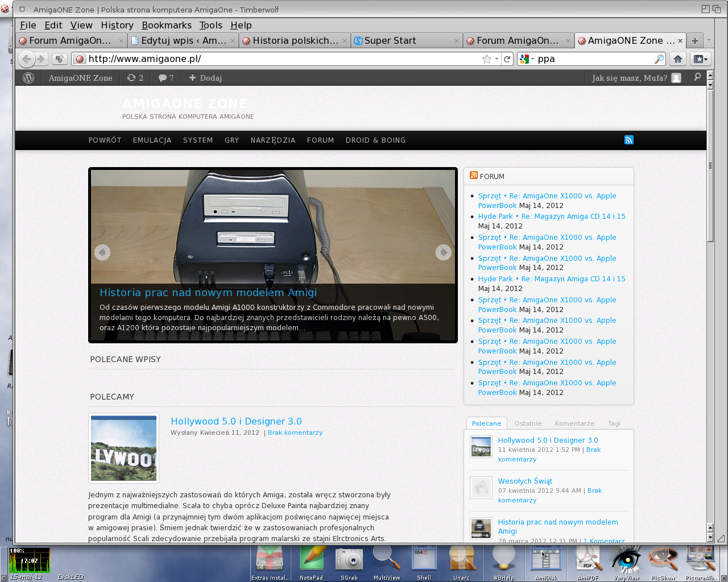Launch Extras Installer from the dock
Screen dimensions: 728x582
click(270, 563)
